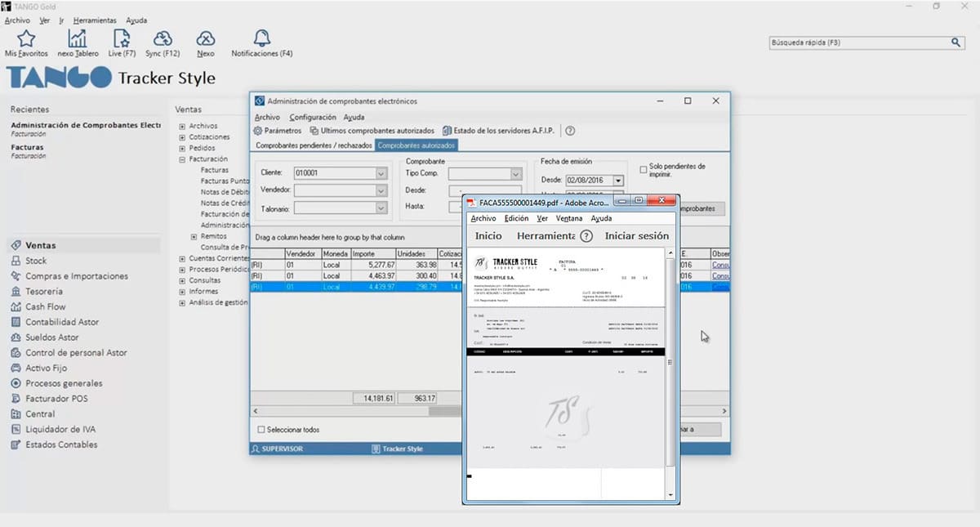The image size is (980, 527).
Task: Switch to Comprobantes pendientes / rechazados tab
Action: coord(314,145)
